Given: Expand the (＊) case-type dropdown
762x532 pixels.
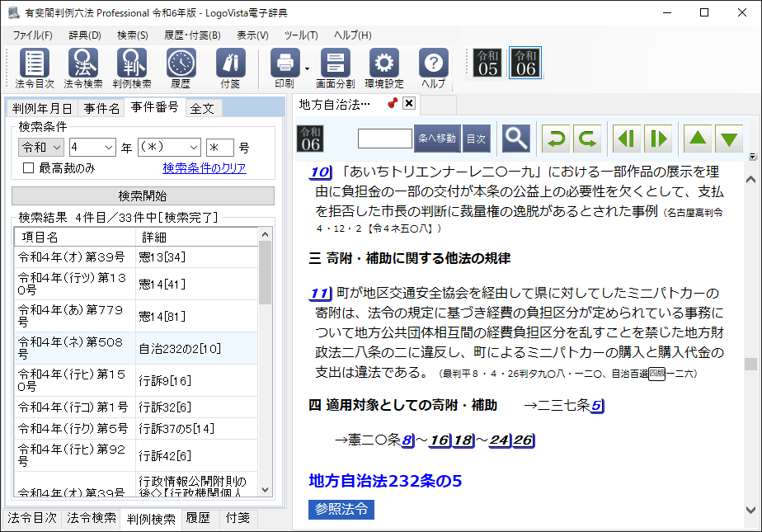Looking at the screenshot, I should pyautogui.click(x=169, y=147).
